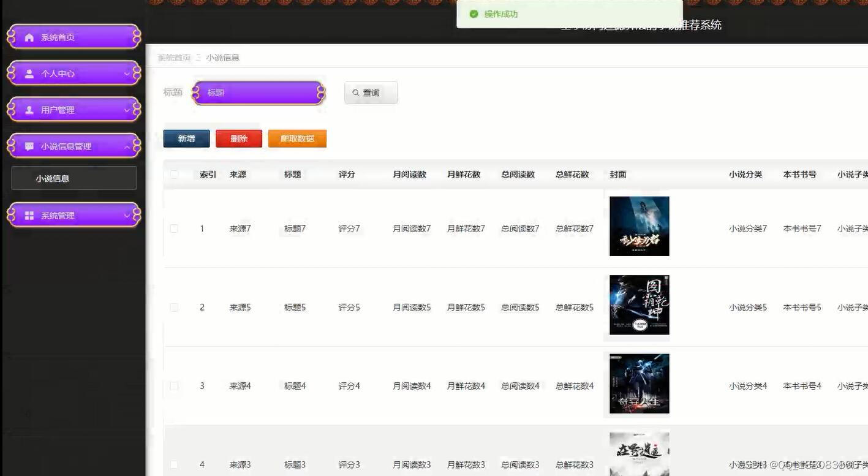Check the row with 标题5
Viewport: 868px width, 476px height.
[x=174, y=308]
